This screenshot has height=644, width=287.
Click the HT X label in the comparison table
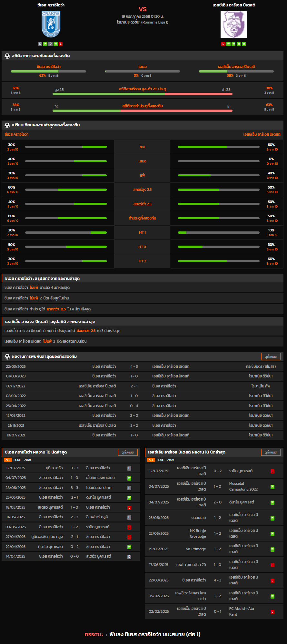tap(142, 247)
